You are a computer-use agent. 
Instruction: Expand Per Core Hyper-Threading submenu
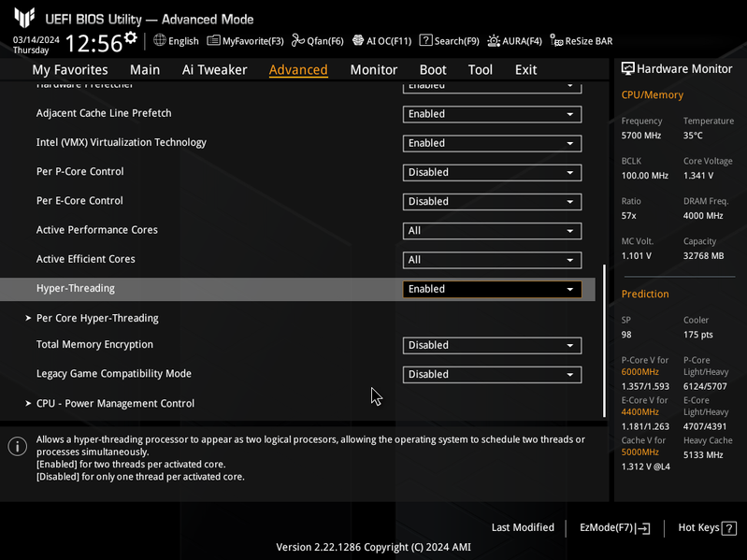point(97,318)
